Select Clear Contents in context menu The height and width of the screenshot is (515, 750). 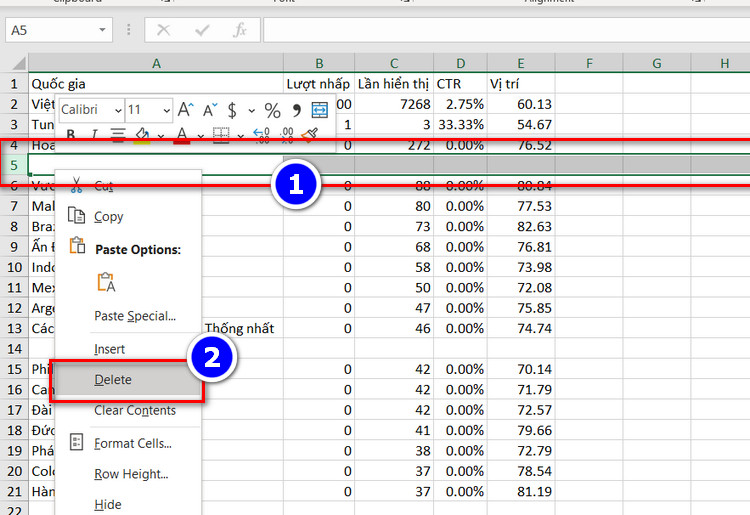point(128,410)
